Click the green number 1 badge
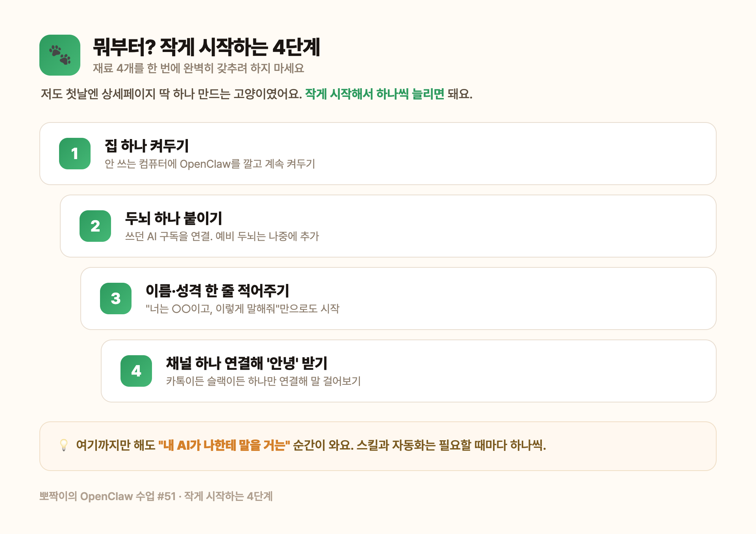Image resolution: width=756 pixels, height=534 pixels. coord(75,154)
